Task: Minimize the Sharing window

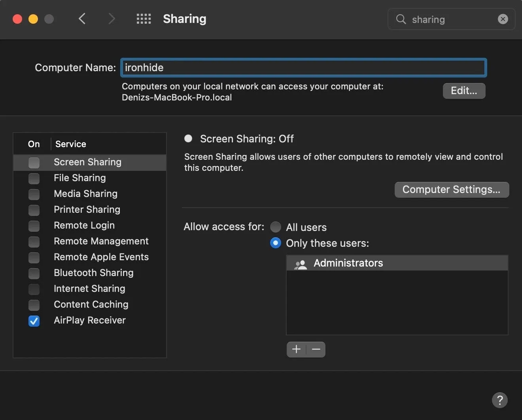Action: (33, 19)
